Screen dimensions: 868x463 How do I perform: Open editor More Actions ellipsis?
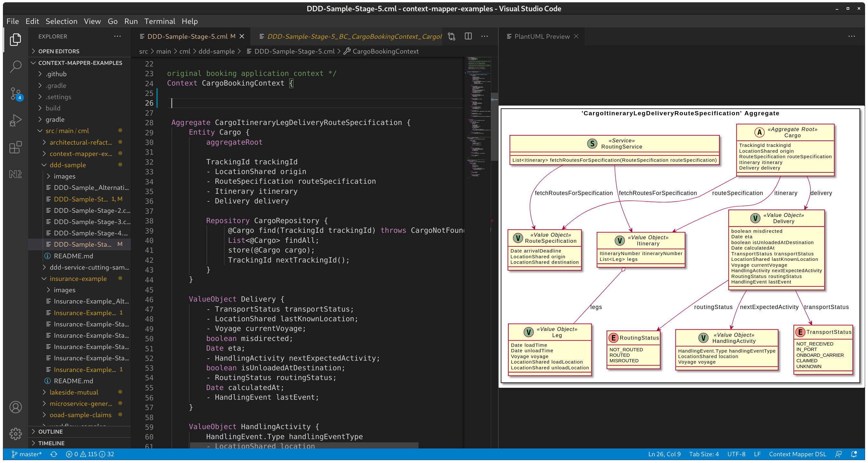click(x=484, y=36)
